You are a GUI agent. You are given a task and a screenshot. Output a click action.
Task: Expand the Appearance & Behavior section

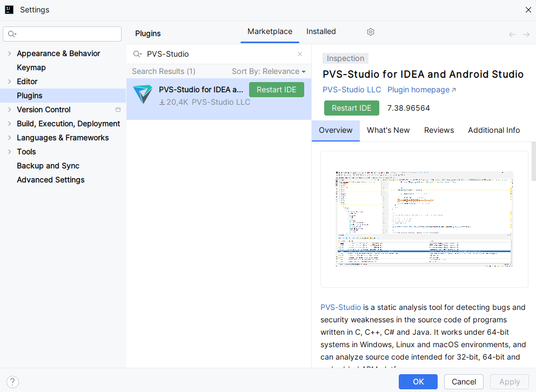[x=9, y=53]
